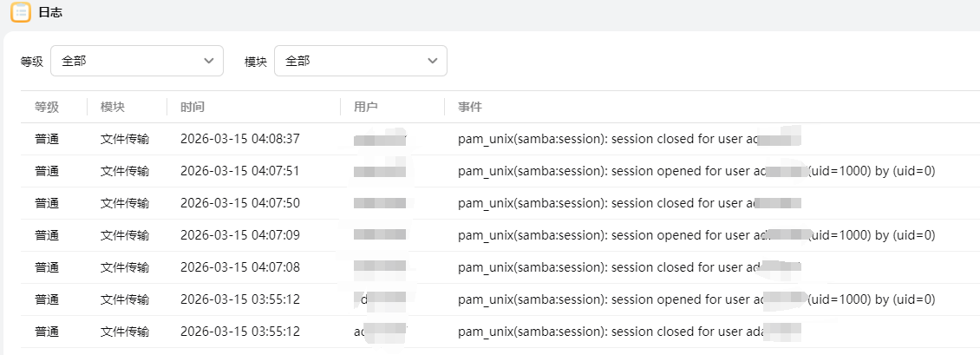Click the 日志 window title text

point(50,13)
